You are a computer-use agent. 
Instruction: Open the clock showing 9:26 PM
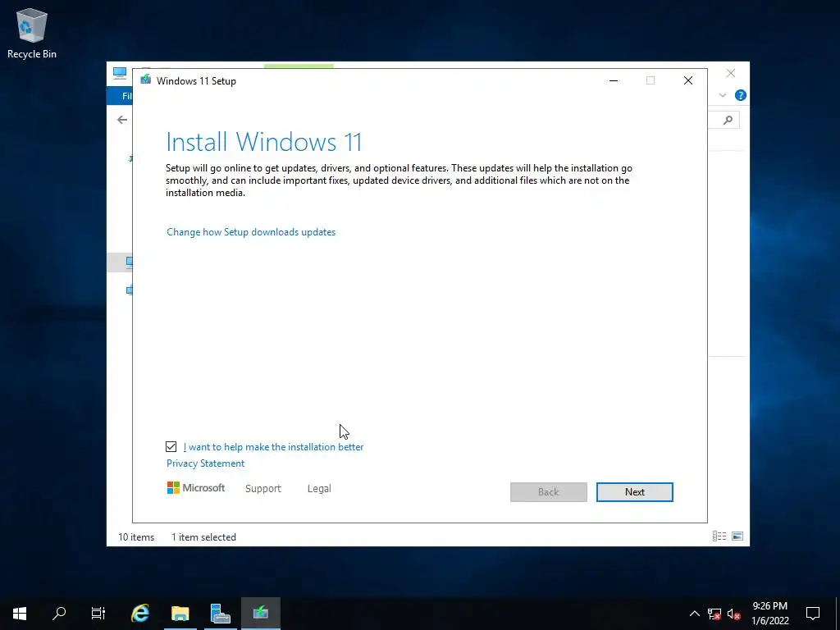(769, 614)
